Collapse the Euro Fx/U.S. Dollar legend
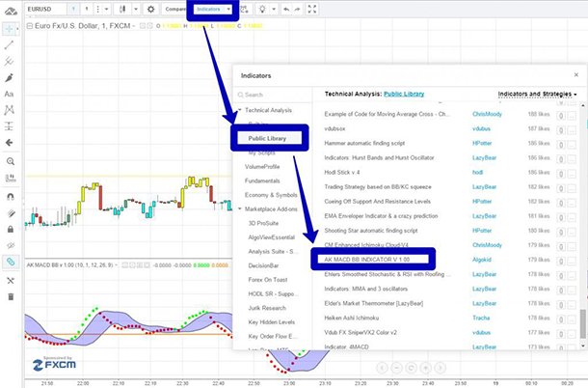This screenshot has height=388, width=588. (30, 26)
